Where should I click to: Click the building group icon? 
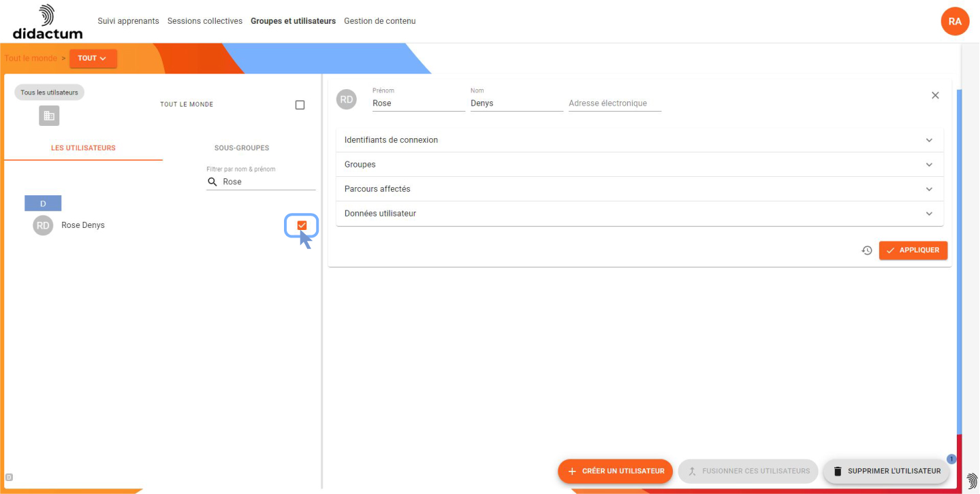point(49,116)
